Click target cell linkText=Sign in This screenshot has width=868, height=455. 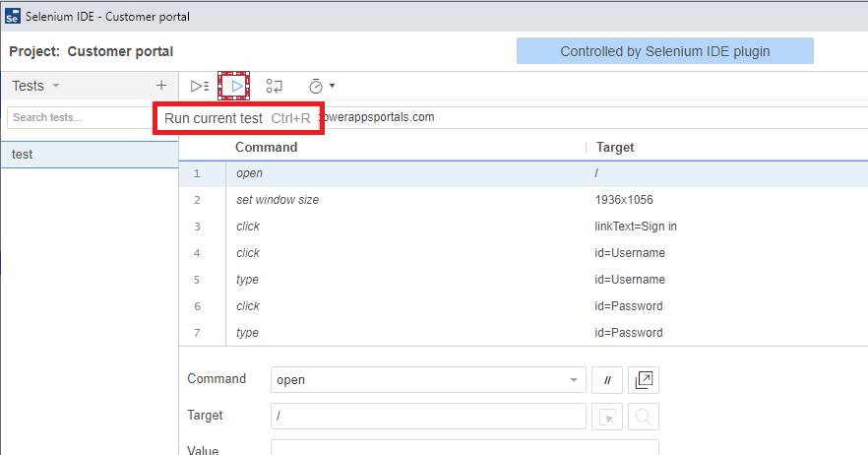(636, 227)
